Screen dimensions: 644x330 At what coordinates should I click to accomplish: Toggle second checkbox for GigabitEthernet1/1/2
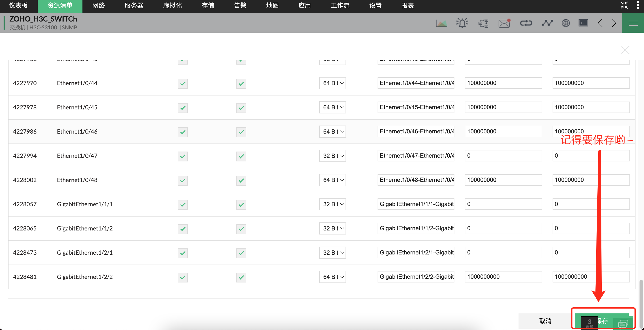241,229
